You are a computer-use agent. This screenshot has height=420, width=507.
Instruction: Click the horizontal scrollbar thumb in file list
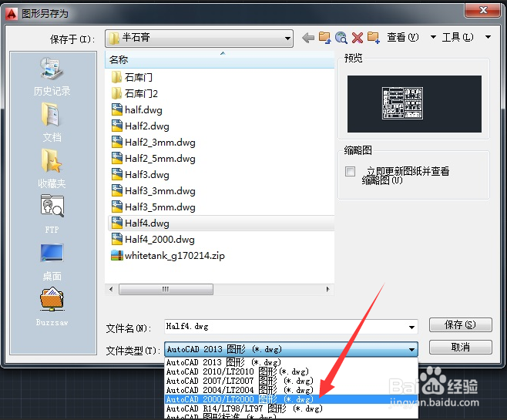coord(166,289)
